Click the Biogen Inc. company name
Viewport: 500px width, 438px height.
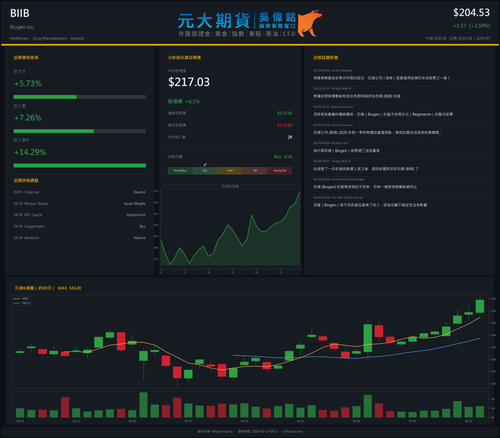(22, 27)
